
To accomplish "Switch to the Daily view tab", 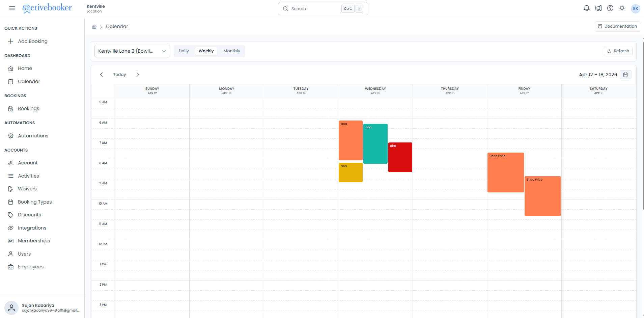I will coord(184,51).
